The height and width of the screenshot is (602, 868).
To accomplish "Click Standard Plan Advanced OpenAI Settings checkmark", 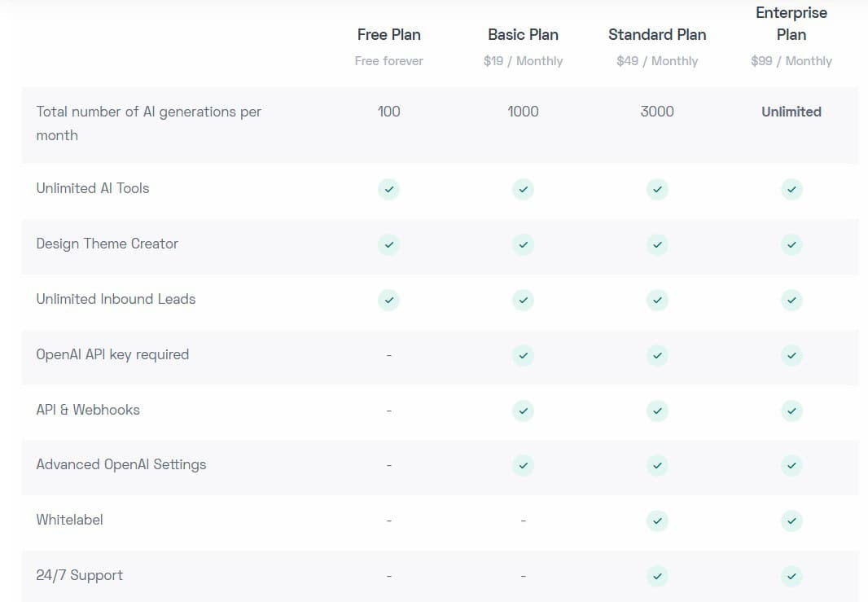I will [657, 466].
